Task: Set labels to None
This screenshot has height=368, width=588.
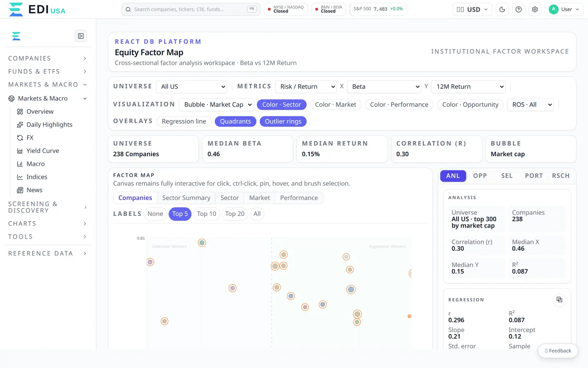Action: tap(155, 214)
